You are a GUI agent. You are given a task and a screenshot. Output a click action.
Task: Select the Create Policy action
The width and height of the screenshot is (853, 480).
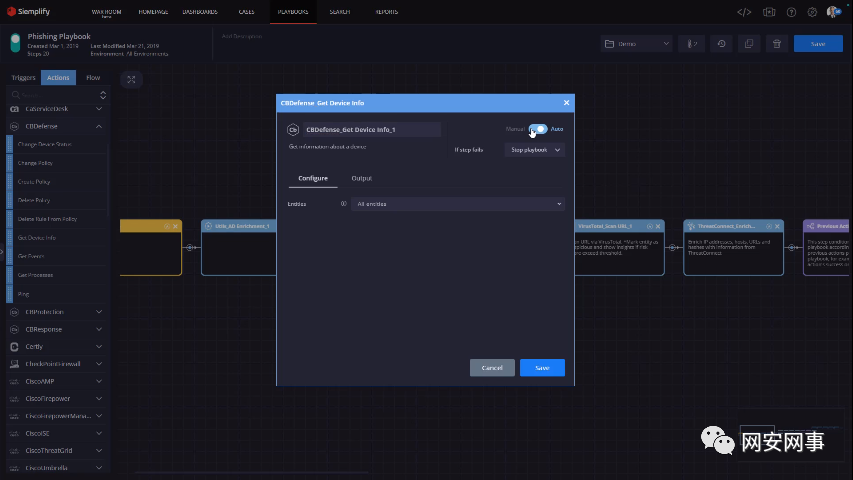(x=57, y=182)
